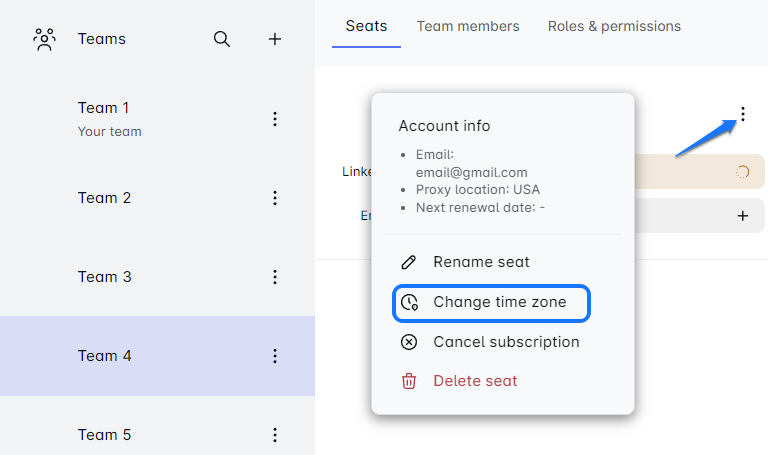
Task: Open Team 5 three-dot options menu
Action: (x=275, y=435)
